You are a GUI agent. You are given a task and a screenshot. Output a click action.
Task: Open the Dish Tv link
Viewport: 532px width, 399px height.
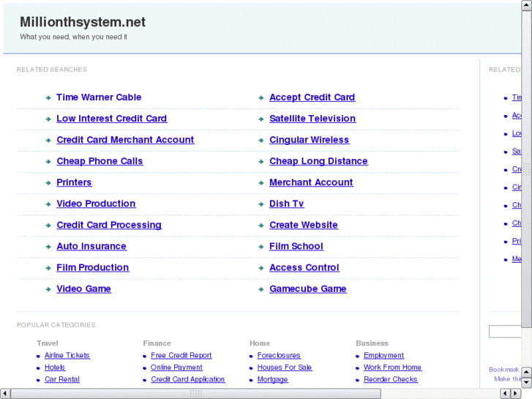click(x=286, y=204)
